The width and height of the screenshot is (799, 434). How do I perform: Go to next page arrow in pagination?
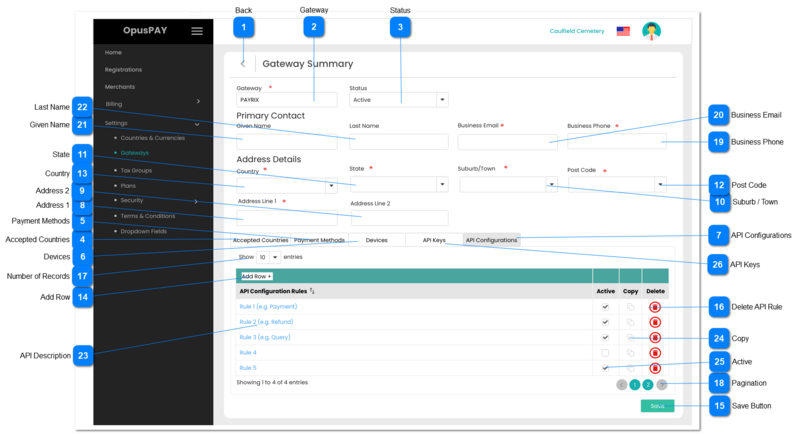coord(661,385)
